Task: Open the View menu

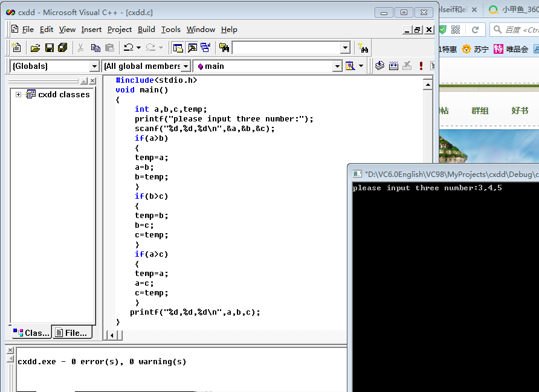Action: coord(67,30)
